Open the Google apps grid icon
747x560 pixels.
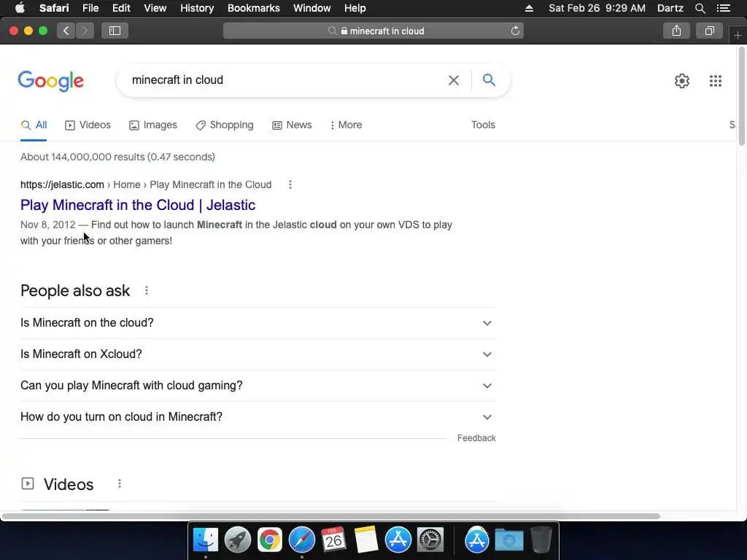pyautogui.click(x=715, y=81)
